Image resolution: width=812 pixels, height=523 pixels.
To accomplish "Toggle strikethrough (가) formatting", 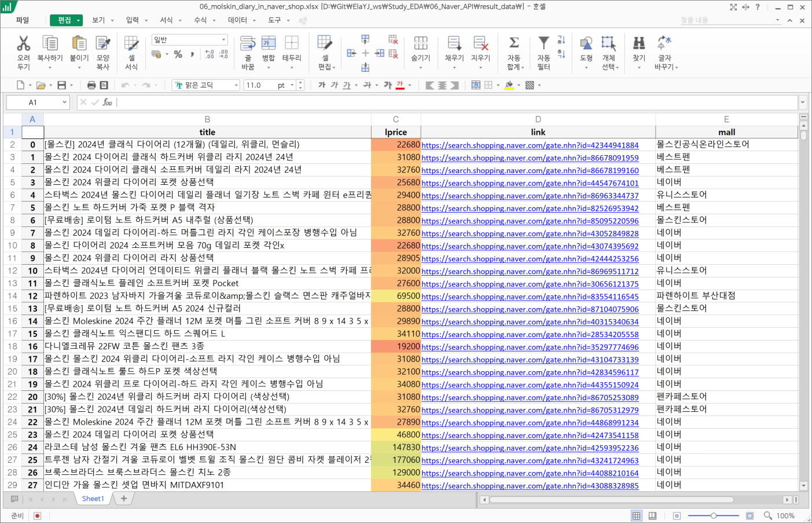I will (x=367, y=85).
